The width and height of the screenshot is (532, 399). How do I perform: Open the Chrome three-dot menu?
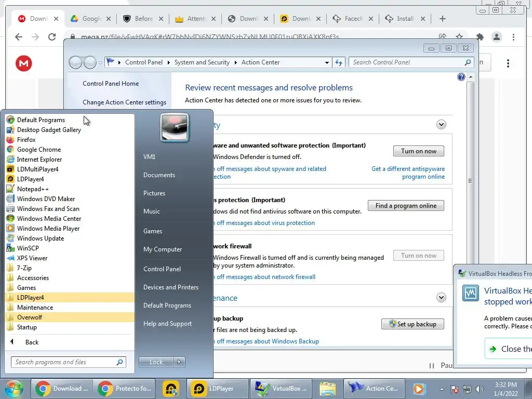tap(513, 37)
